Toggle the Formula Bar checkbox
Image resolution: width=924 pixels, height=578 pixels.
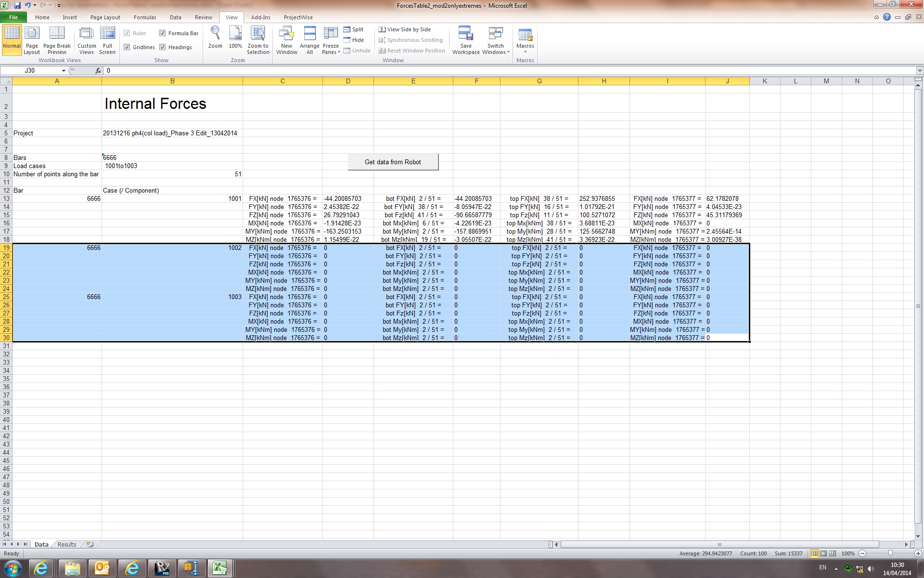[163, 33]
